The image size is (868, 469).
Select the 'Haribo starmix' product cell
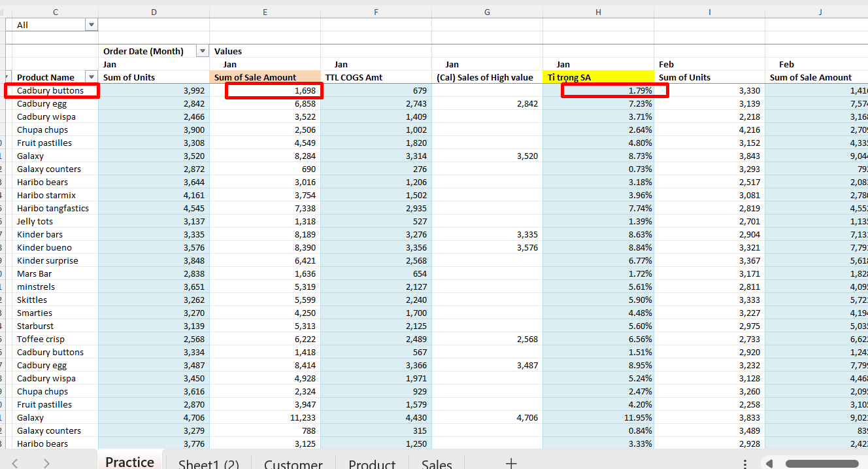pyautogui.click(x=55, y=195)
